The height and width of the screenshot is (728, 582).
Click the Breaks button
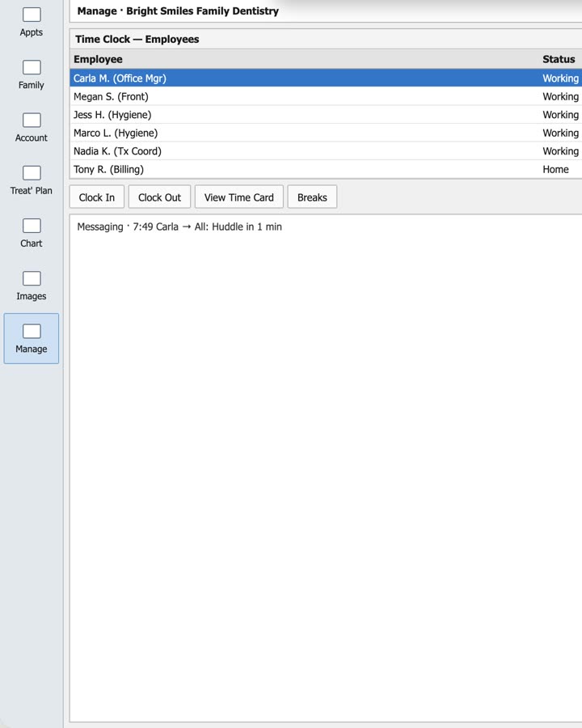312,197
